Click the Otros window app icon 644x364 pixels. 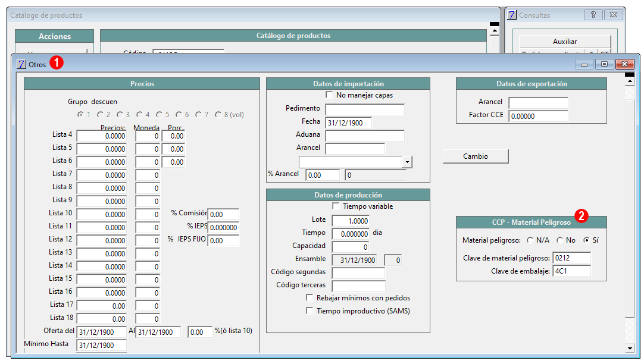tap(21, 64)
